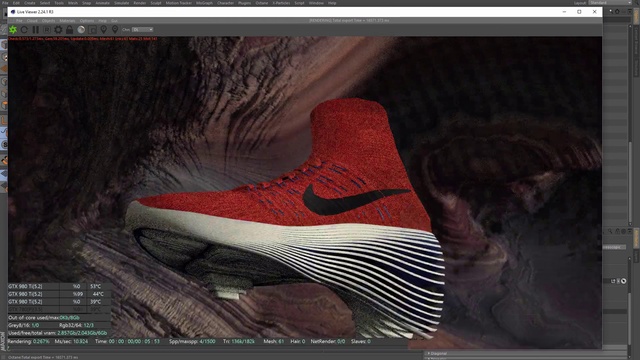Screen dimensions: 640x360
Task: Click the GPU row showing 44°C
Action: tap(59, 294)
